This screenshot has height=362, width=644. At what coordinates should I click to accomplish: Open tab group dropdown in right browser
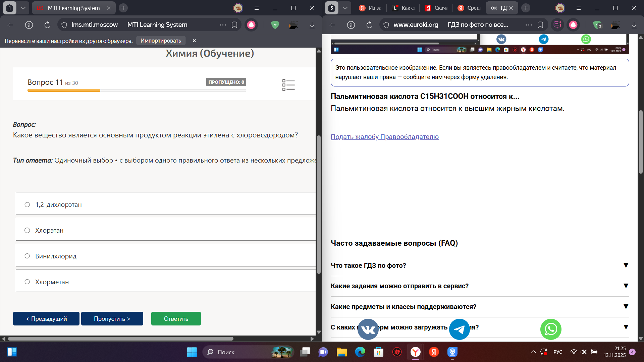[x=345, y=8]
